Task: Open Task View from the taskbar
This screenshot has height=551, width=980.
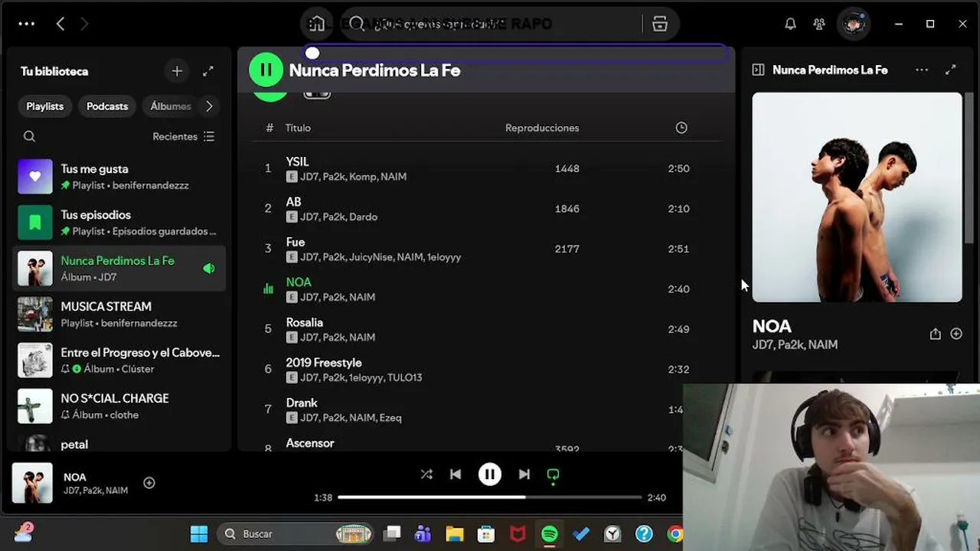Action: click(x=393, y=534)
